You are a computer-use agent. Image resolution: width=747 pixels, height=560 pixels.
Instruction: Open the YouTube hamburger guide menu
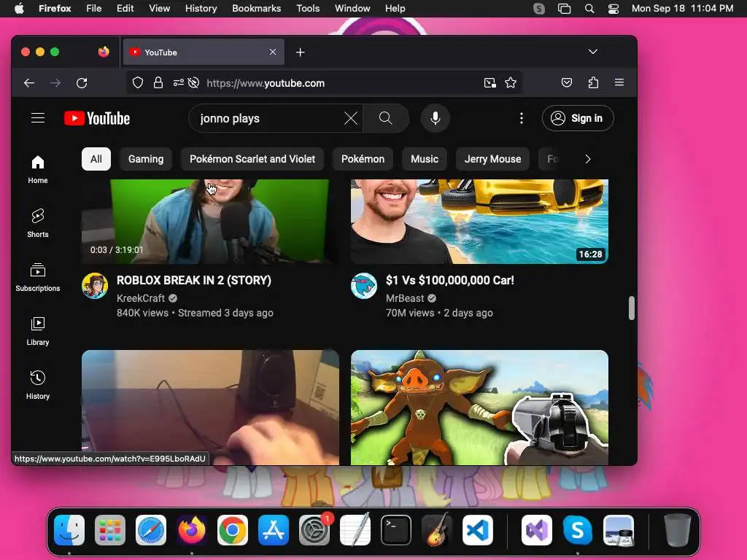pyautogui.click(x=38, y=118)
